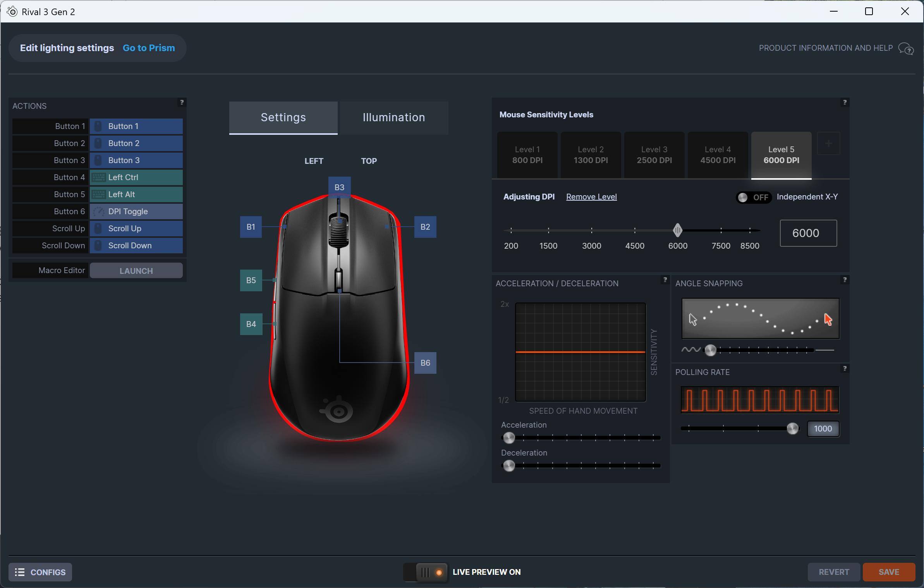
Task: Click the Actions panel help question mark
Action: 182,102
